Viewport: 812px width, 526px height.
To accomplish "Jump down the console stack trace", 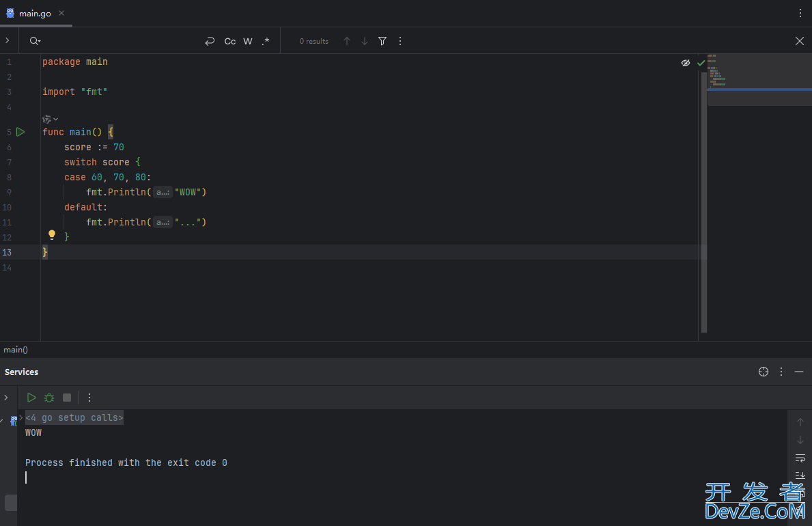I will (x=800, y=440).
